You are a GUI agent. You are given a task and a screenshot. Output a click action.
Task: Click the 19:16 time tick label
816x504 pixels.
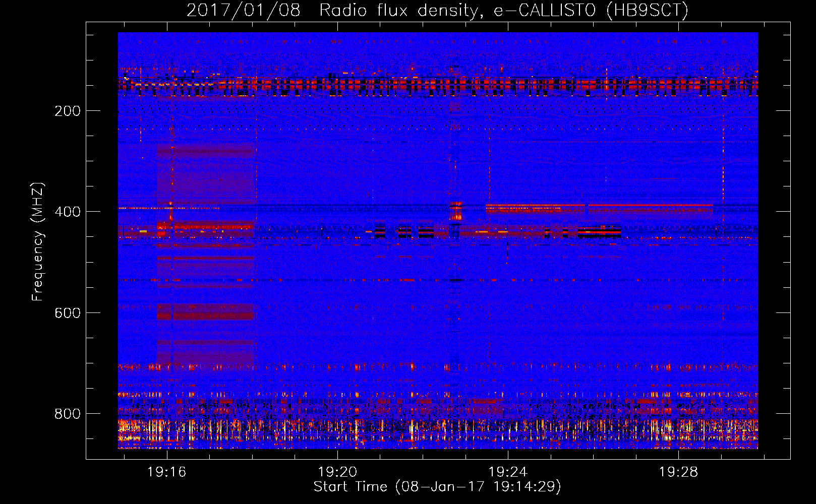point(167,472)
